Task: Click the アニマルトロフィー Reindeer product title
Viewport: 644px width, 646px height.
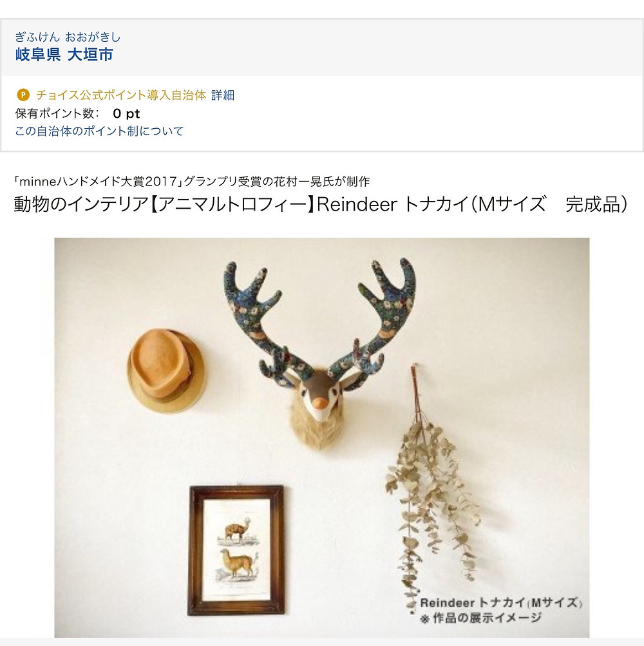Action: [322, 204]
